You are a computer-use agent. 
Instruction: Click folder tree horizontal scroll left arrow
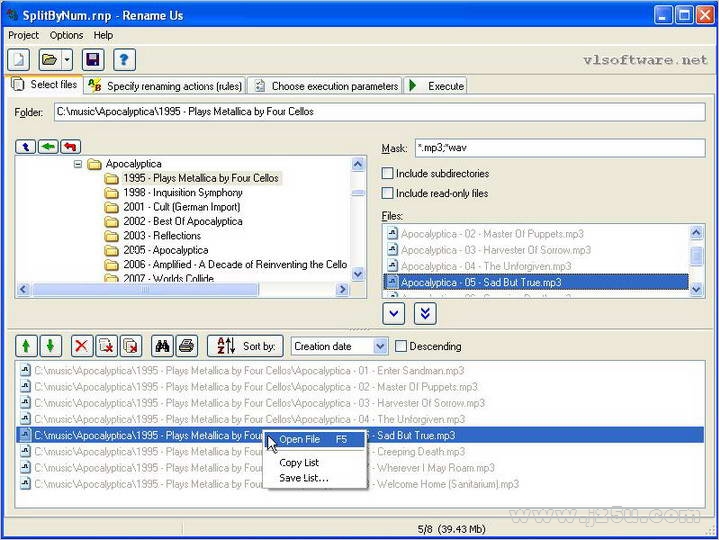coord(23,289)
